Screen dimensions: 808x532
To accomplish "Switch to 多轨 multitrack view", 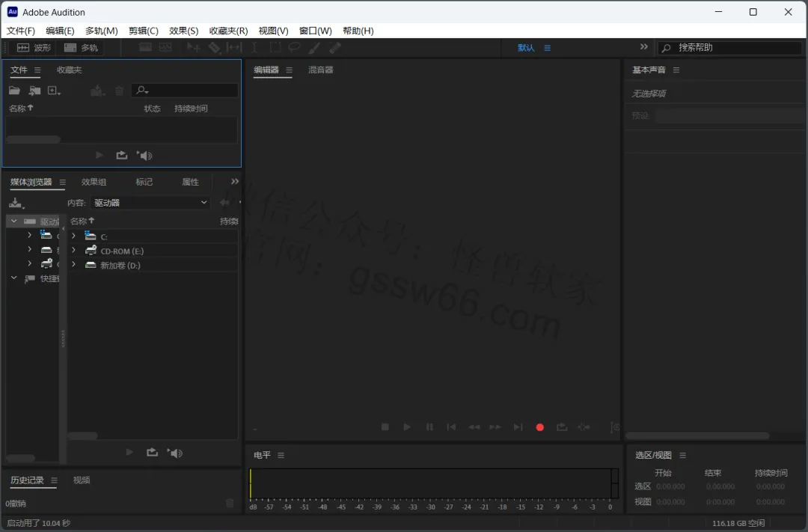I will (81, 48).
